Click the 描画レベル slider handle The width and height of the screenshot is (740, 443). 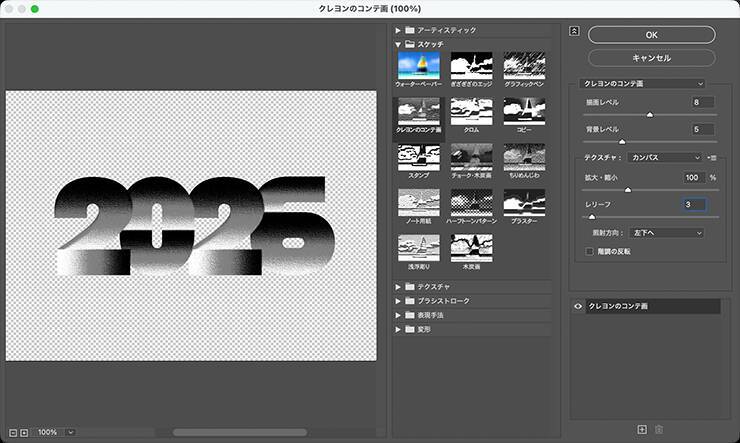pyautogui.click(x=650, y=115)
